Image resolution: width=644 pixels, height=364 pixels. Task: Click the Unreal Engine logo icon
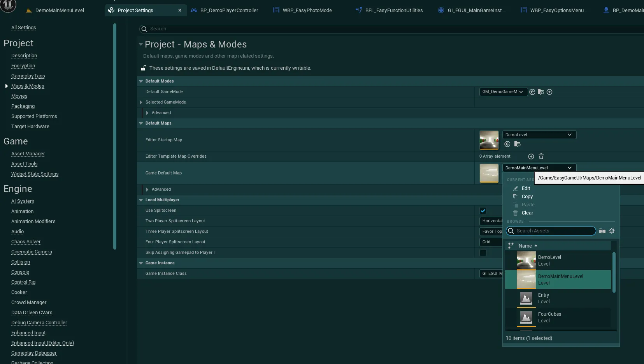pyautogui.click(x=8, y=5)
